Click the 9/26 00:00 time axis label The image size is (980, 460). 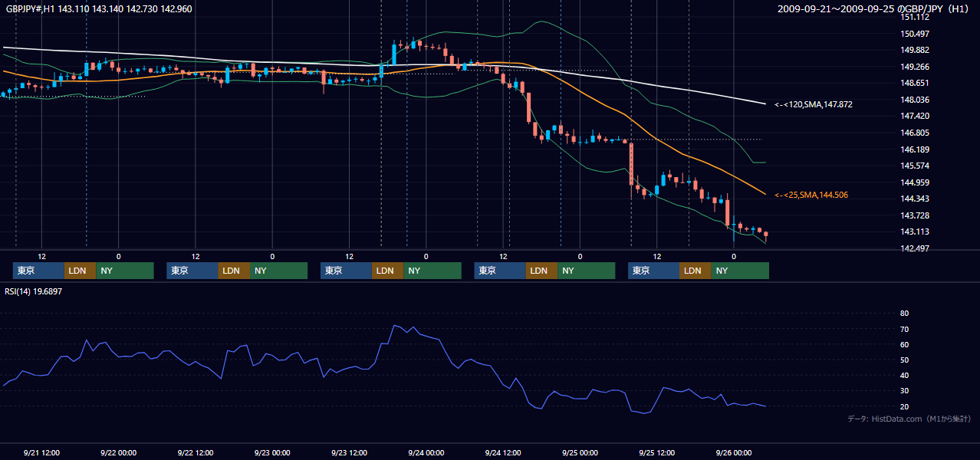pos(734,452)
